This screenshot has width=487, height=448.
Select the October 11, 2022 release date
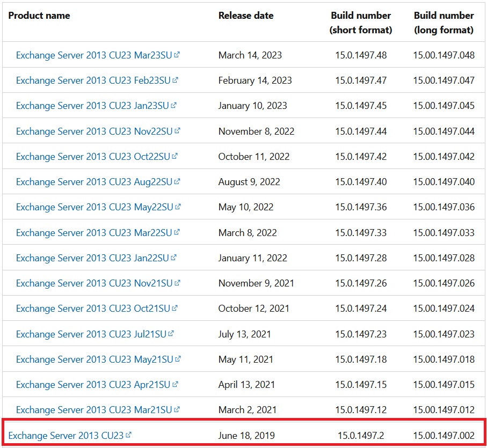click(x=254, y=157)
